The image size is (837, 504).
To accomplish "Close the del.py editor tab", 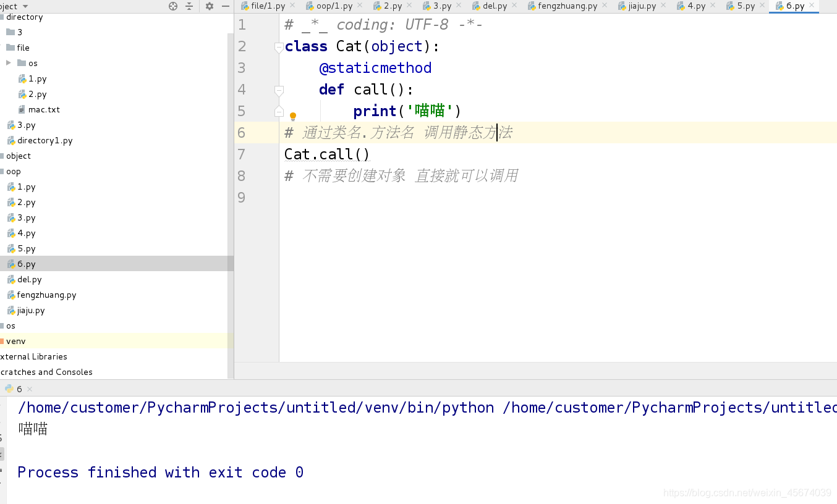I will click(514, 6).
